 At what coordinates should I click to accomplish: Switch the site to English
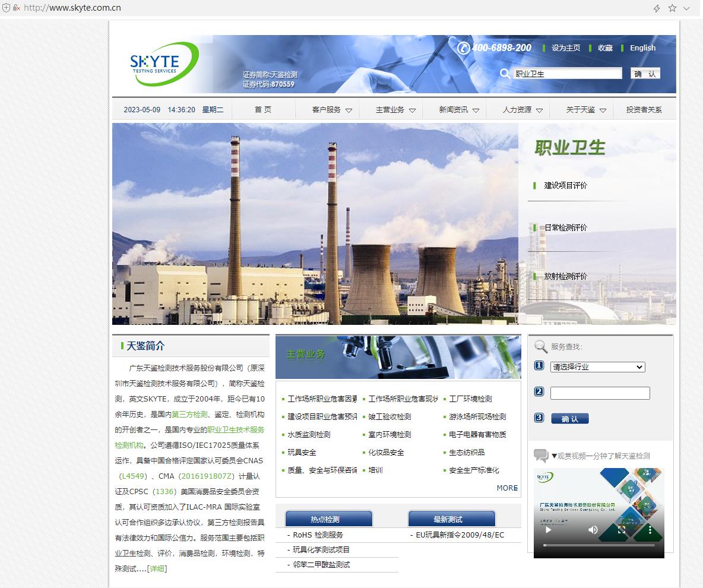642,48
